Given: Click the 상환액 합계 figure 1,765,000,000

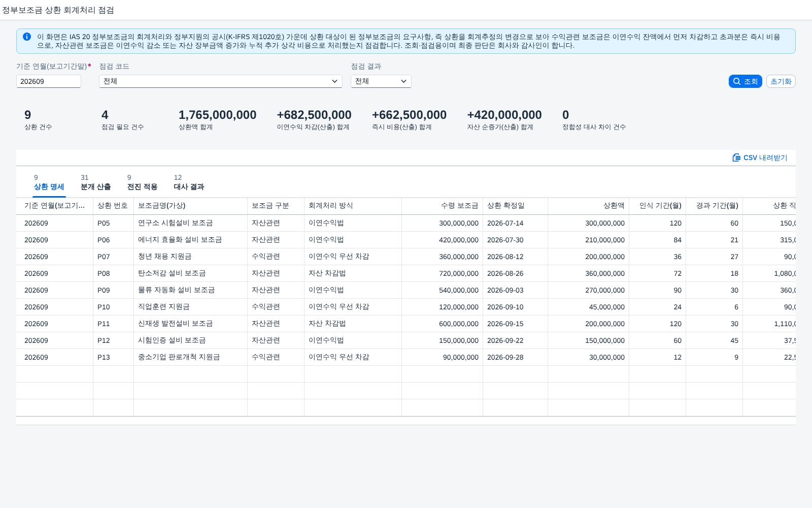Looking at the screenshot, I should point(217,115).
